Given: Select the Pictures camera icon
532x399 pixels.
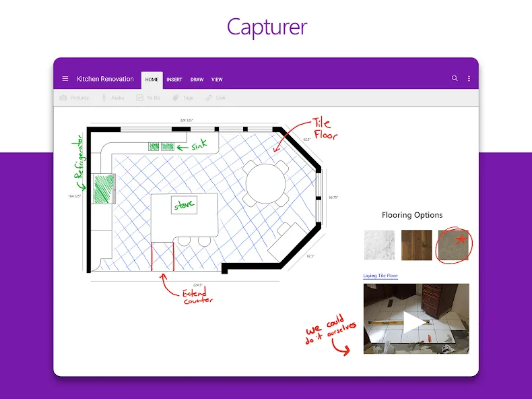Looking at the screenshot, I should (63, 98).
